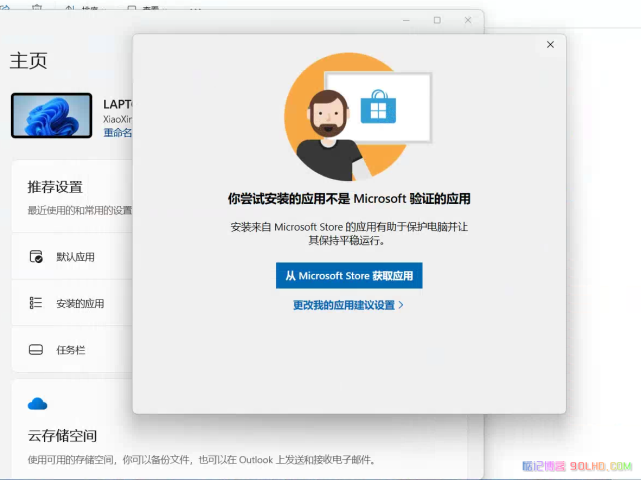
Task: Click chevron after 更改我的应用建议设置
Action: pyautogui.click(x=401, y=305)
